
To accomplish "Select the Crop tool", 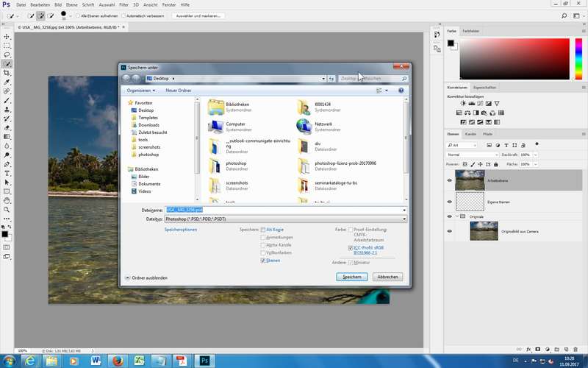I will tap(7, 73).
